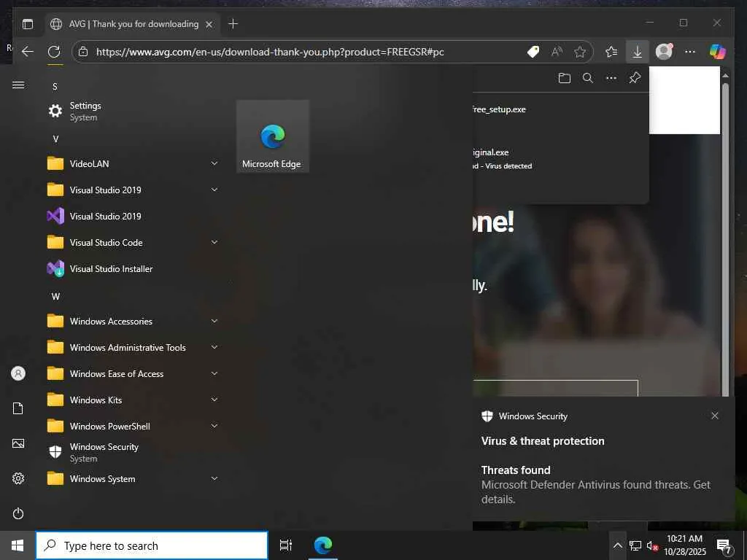This screenshot has height=560, width=747.
Task: Click the Power icon in Start sidebar
Action: pos(18,513)
